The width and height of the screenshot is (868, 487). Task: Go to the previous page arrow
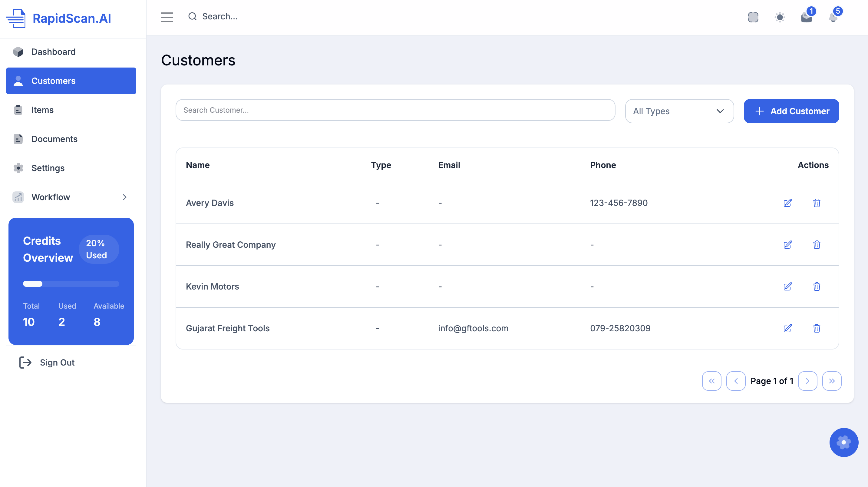(x=736, y=381)
